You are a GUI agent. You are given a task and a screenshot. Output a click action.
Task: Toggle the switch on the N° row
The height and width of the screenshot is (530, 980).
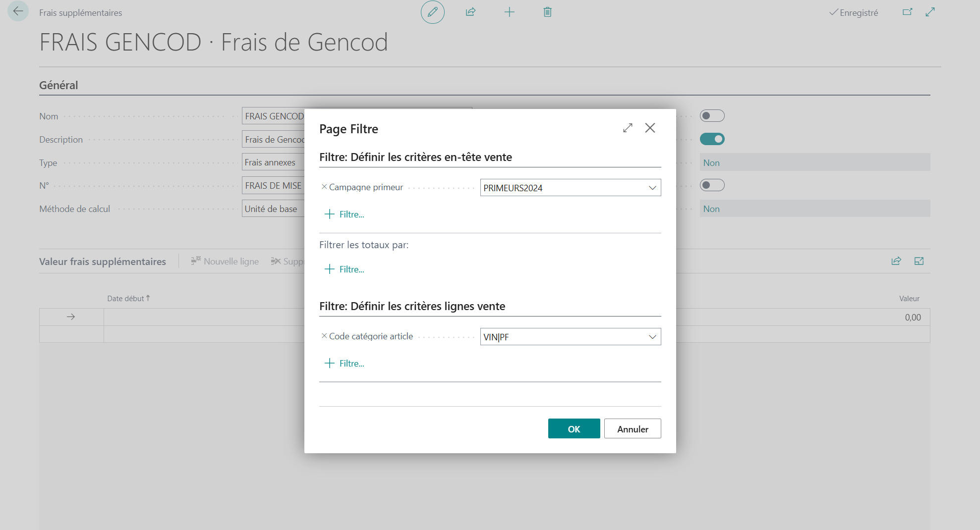712,185
